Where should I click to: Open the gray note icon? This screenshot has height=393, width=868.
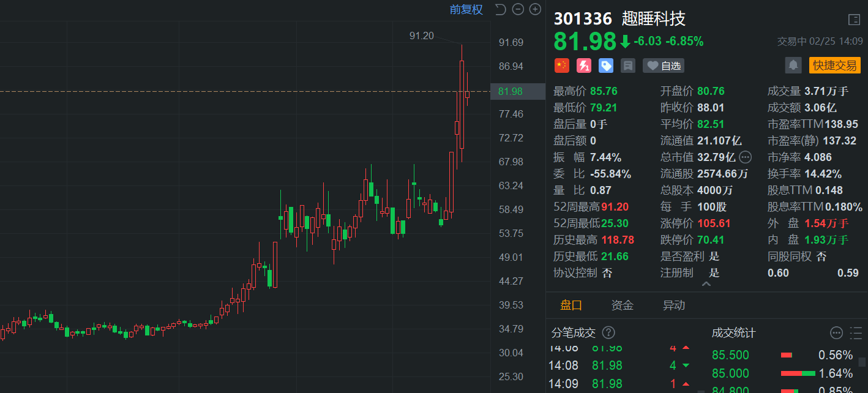pyautogui.click(x=627, y=65)
